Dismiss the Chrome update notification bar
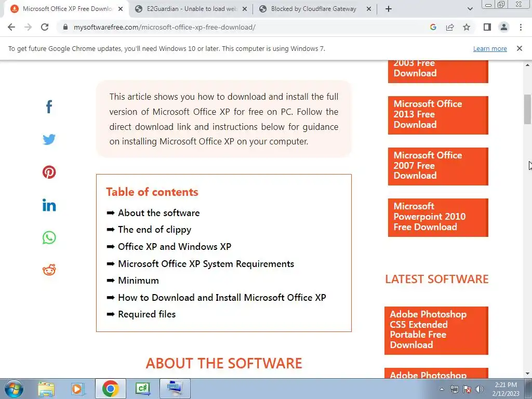The width and height of the screenshot is (532, 399). [519, 48]
